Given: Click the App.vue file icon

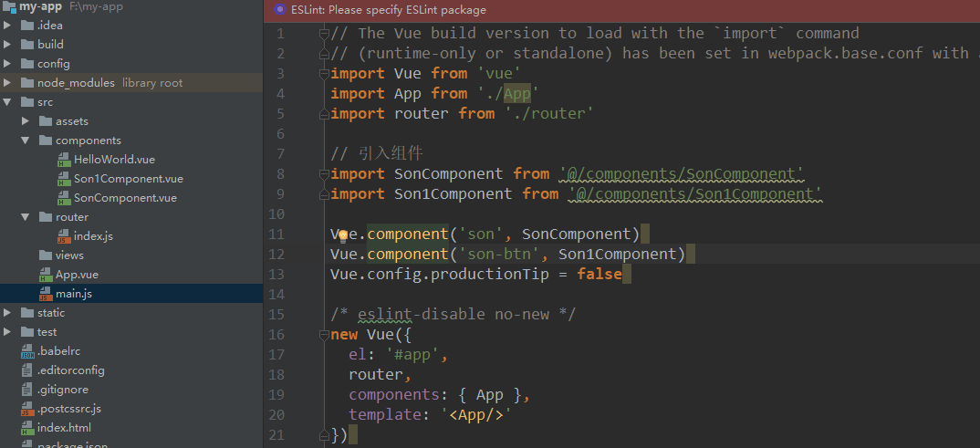Looking at the screenshot, I should 46,275.
